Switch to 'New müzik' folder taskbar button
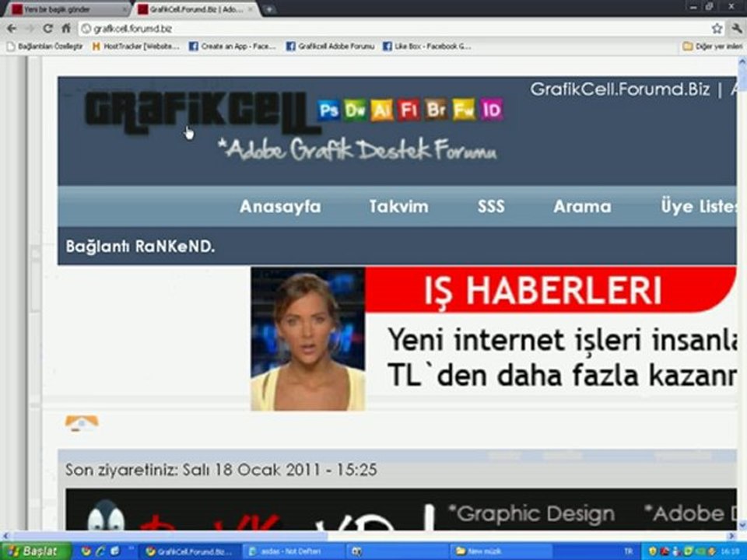Viewport: 747px width, 560px height. 500,551
